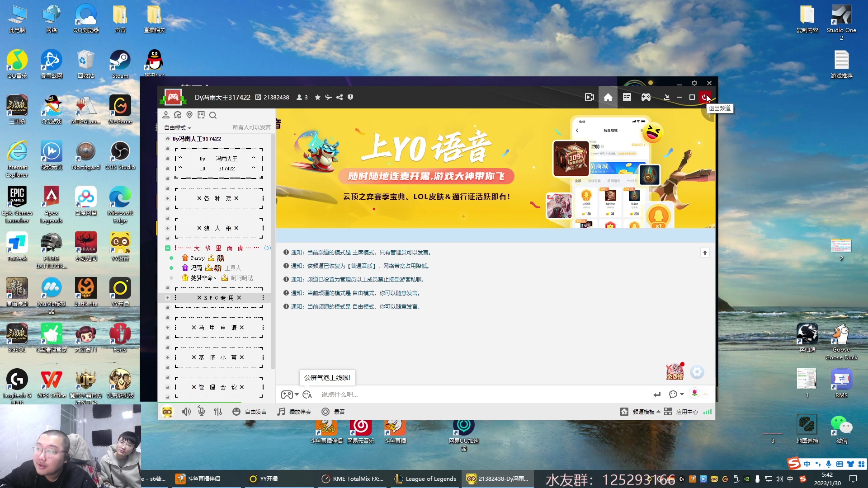
Task: Select the RPG专用 sub-channel
Action: point(219,298)
